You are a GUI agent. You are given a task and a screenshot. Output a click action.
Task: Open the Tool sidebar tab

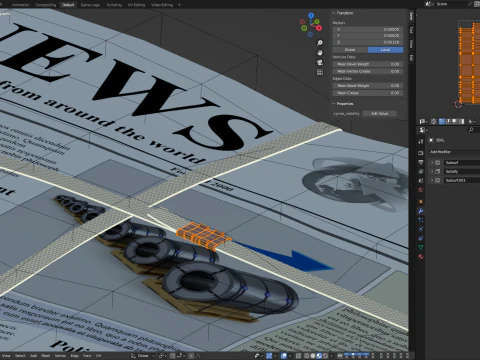point(411,30)
